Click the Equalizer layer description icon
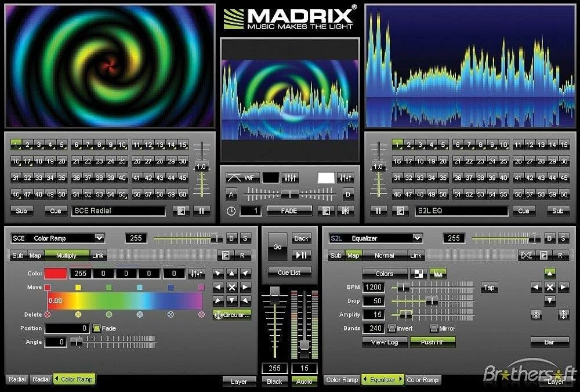This screenshot has width=580, height=392. point(543,255)
